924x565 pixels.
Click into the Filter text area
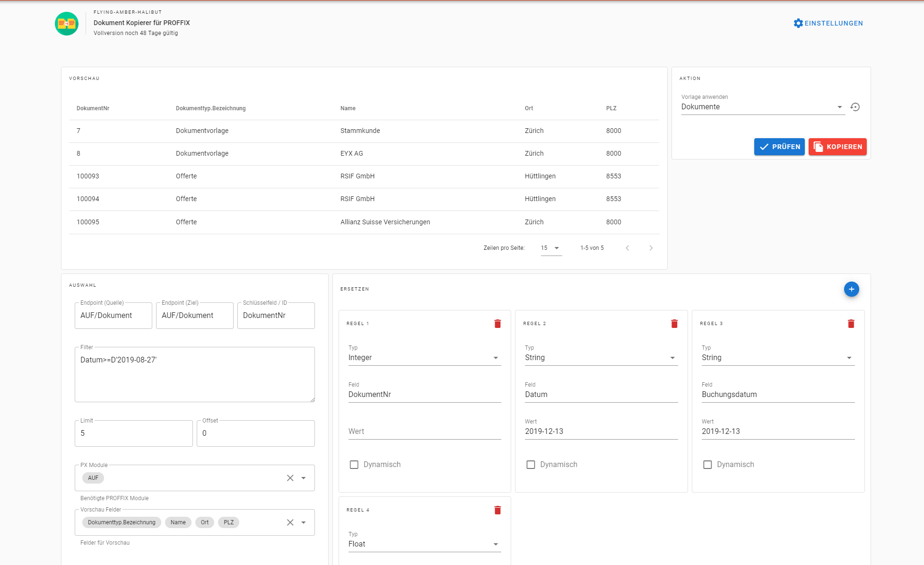coord(195,375)
